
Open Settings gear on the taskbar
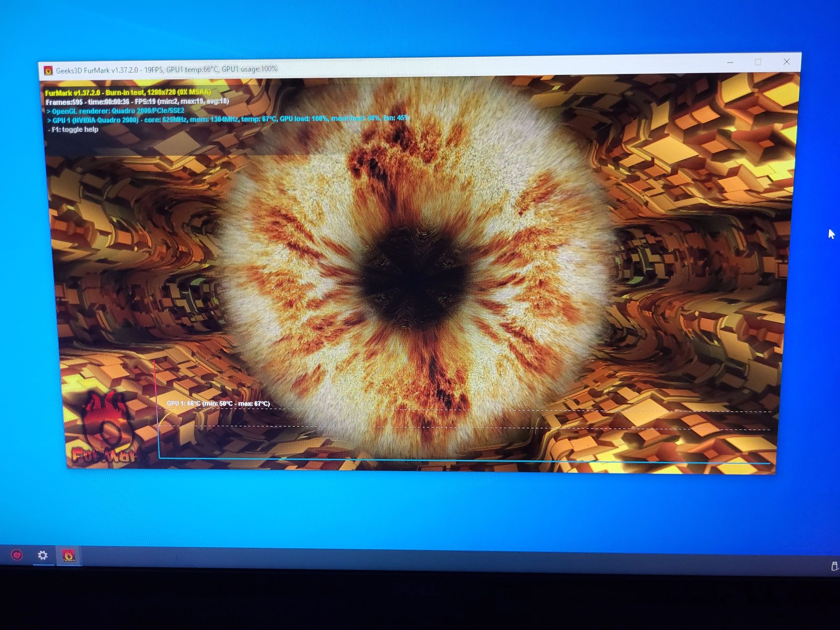[x=42, y=555]
